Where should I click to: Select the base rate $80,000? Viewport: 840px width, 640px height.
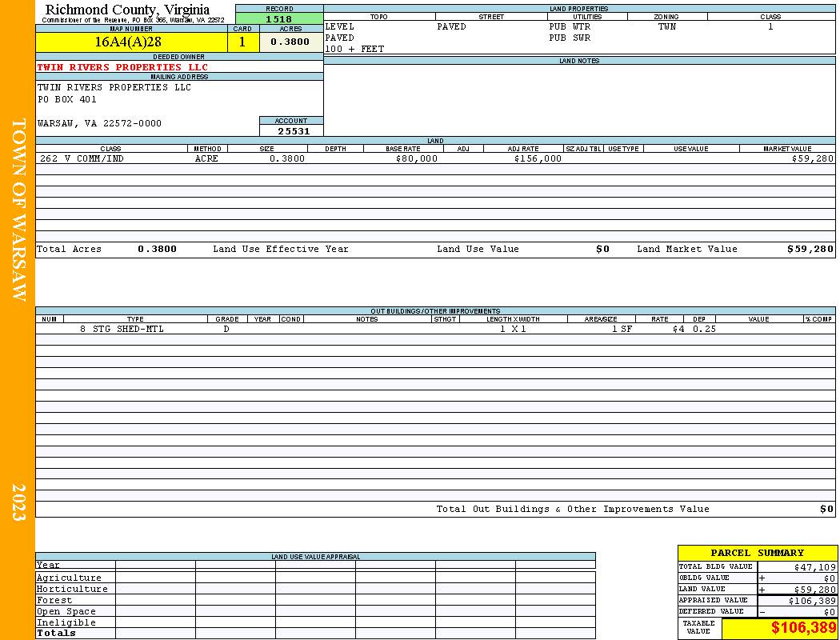pos(417,158)
